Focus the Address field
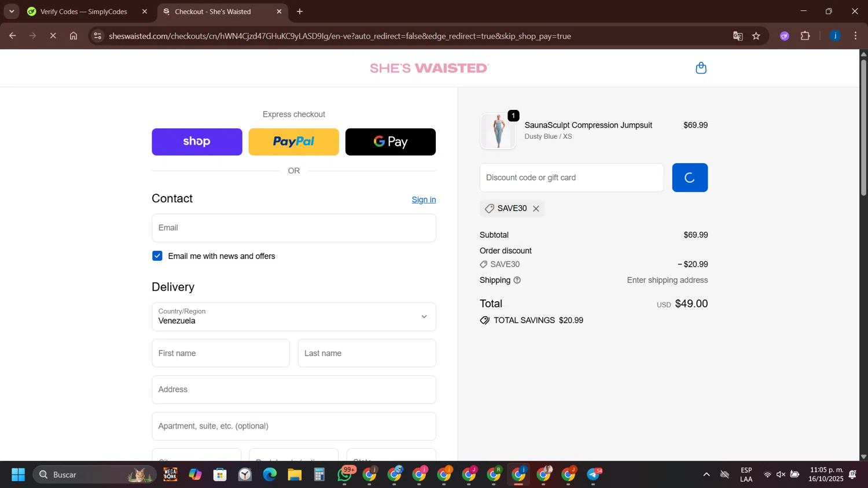The image size is (868, 488). [293, 390]
